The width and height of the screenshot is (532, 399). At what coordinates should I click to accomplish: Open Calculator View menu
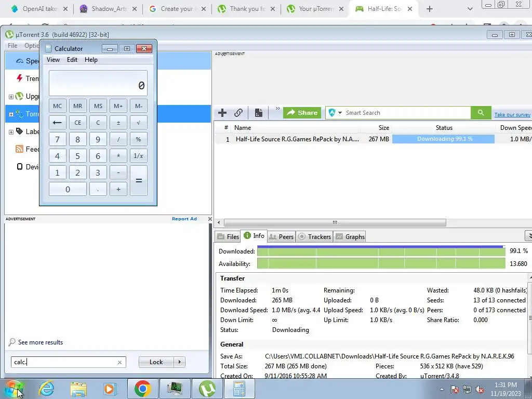pos(54,60)
